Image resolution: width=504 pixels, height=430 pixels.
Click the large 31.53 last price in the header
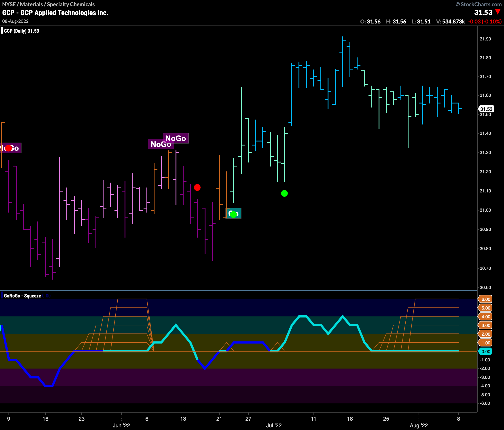click(x=483, y=12)
